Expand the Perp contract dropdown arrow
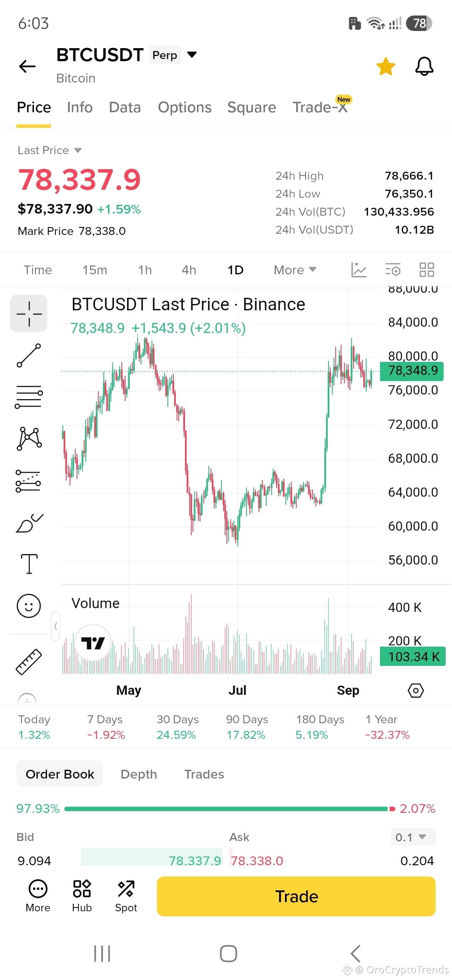The image size is (452, 980). coord(192,54)
